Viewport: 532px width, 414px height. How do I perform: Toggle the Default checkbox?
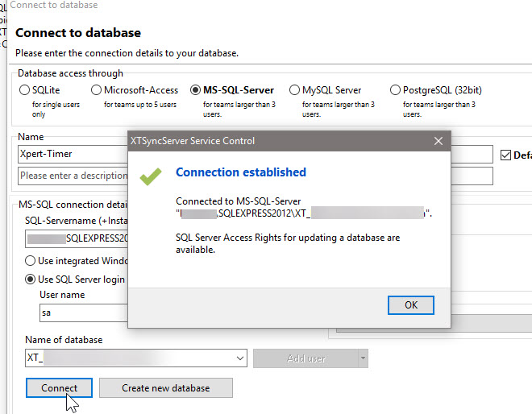506,155
